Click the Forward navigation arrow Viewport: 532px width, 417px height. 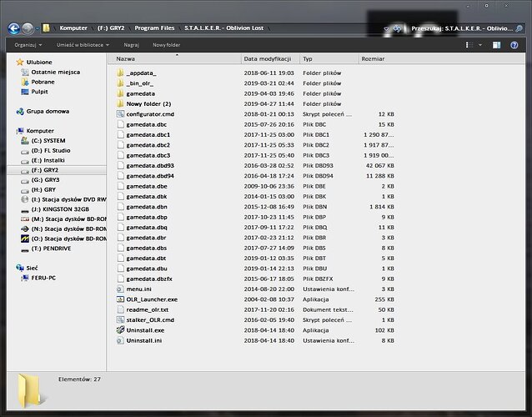pyautogui.click(x=28, y=28)
